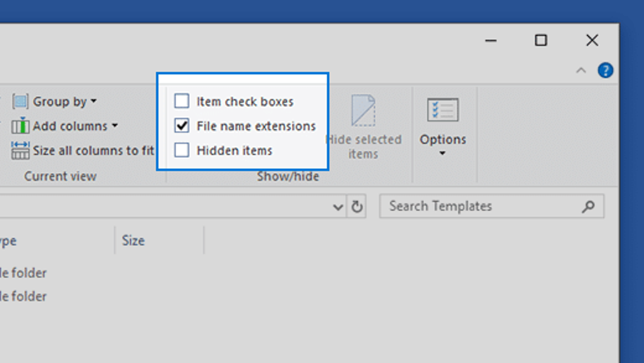The height and width of the screenshot is (363, 644).
Task: Click the blue Help question mark icon
Action: click(x=605, y=70)
